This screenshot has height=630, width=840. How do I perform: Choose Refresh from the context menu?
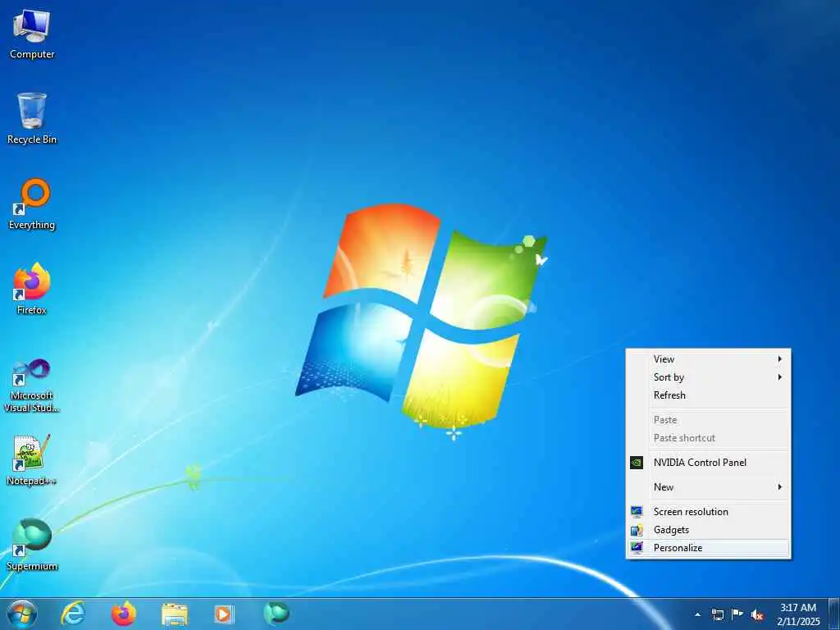[708, 395]
